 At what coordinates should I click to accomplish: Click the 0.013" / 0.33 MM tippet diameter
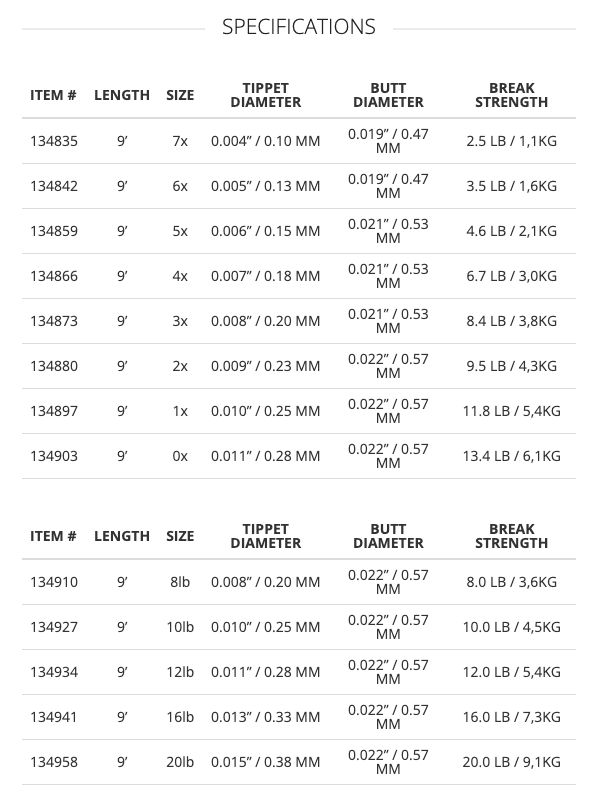point(265,717)
